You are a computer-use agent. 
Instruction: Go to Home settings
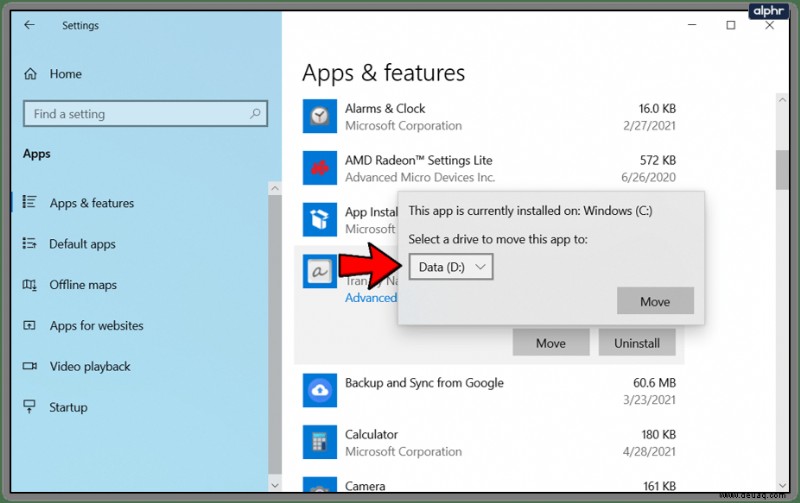(65, 74)
